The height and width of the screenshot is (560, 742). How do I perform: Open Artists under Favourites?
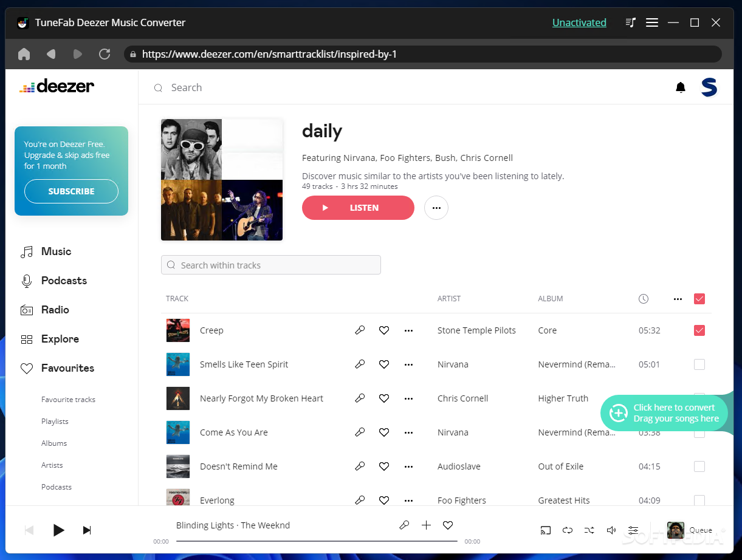click(52, 465)
